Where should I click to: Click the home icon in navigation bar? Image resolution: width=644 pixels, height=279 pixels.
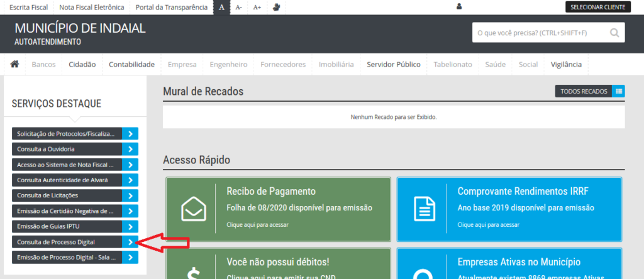point(14,65)
